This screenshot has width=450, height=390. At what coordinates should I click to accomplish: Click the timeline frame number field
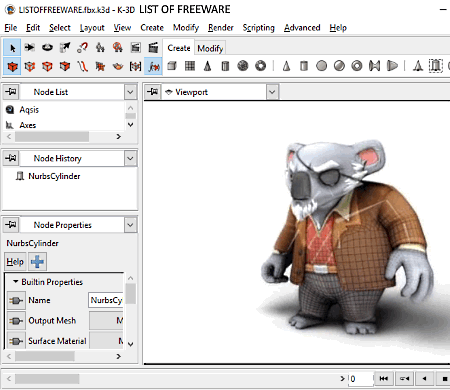pos(360,379)
